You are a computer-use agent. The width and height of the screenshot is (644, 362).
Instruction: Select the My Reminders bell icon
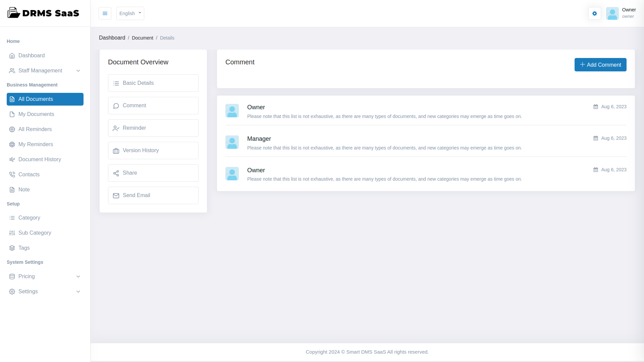point(12,144)
